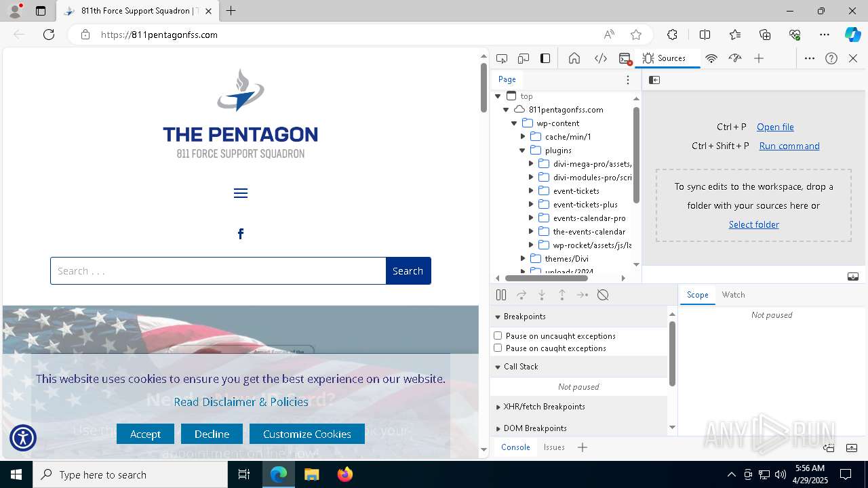Open the DevTools Welcome home icon
This screenshot has height=488, width=868.
(574, 58)
